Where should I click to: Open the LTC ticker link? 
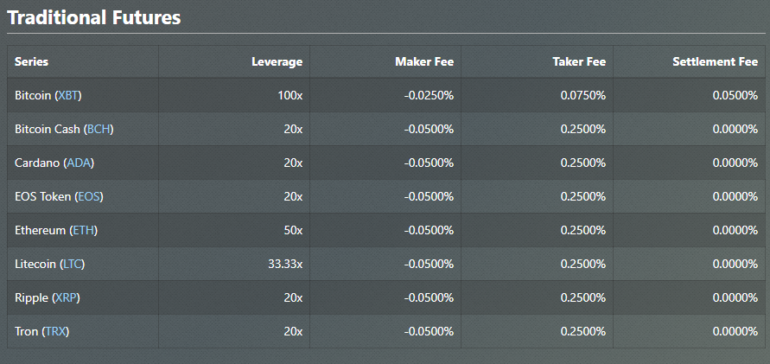pyautogui.click(x=72, y=264)
